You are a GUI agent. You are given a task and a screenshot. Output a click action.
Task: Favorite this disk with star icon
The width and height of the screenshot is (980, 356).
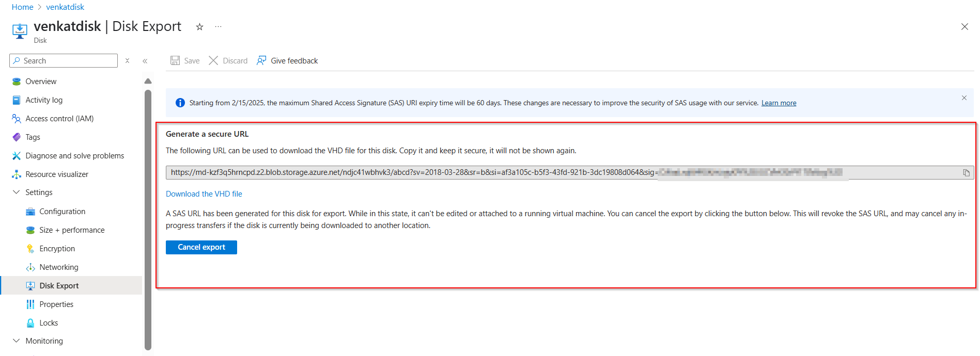pos(199,27)
